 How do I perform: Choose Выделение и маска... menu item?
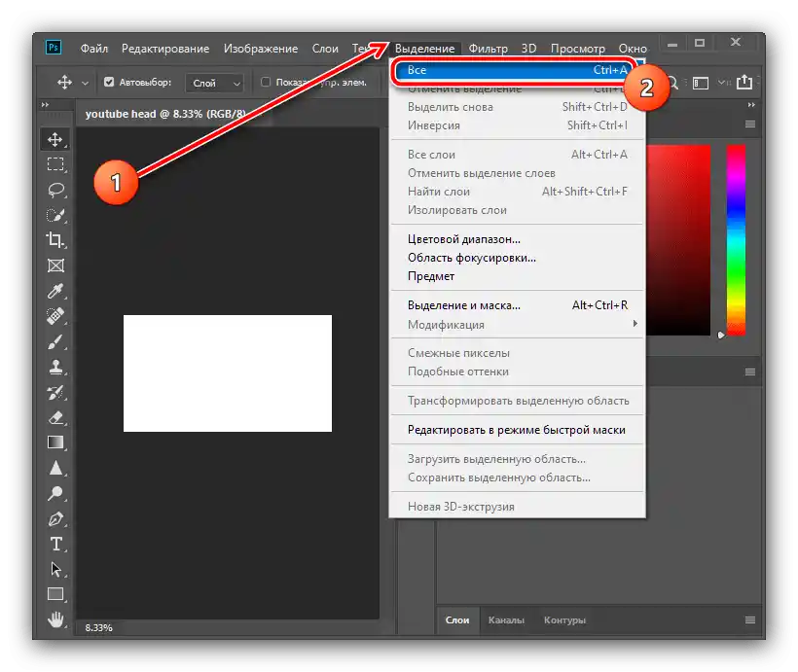coord(517,305)
